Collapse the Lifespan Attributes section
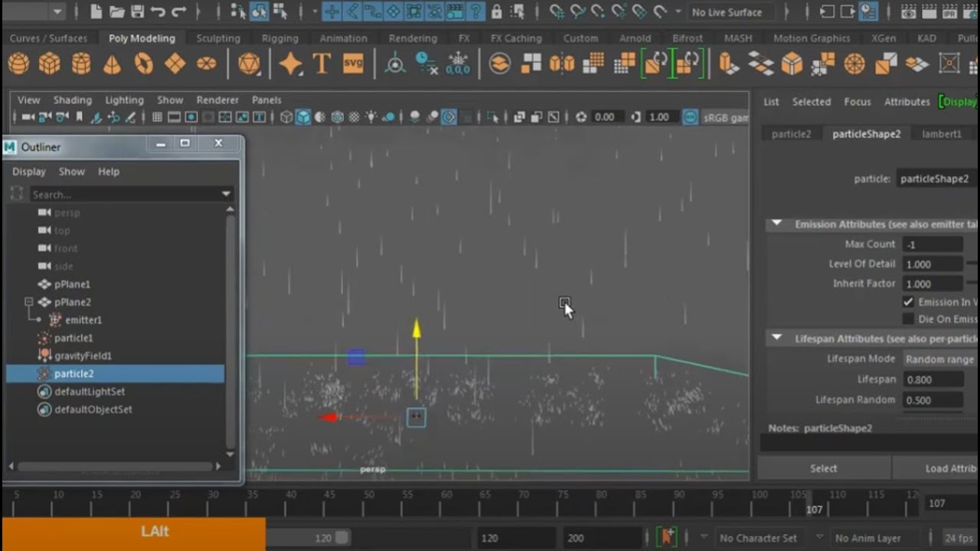 click(x=776, y=337)
